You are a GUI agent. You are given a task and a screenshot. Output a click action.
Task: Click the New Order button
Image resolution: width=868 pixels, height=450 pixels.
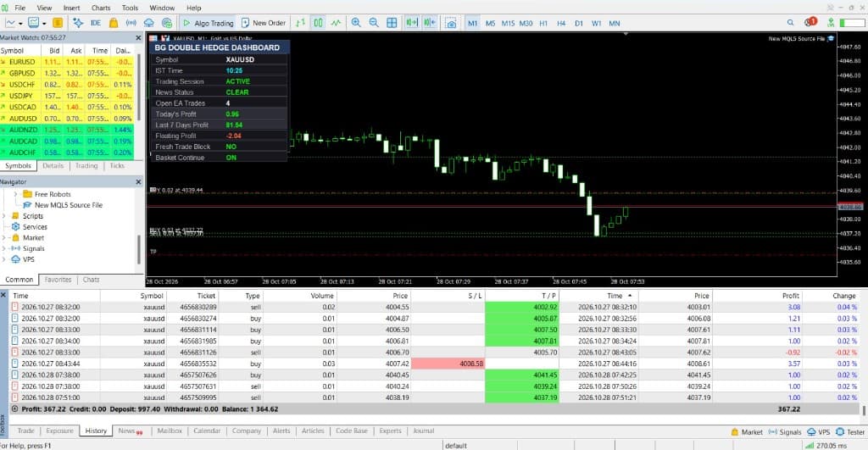tap(264, 23)
